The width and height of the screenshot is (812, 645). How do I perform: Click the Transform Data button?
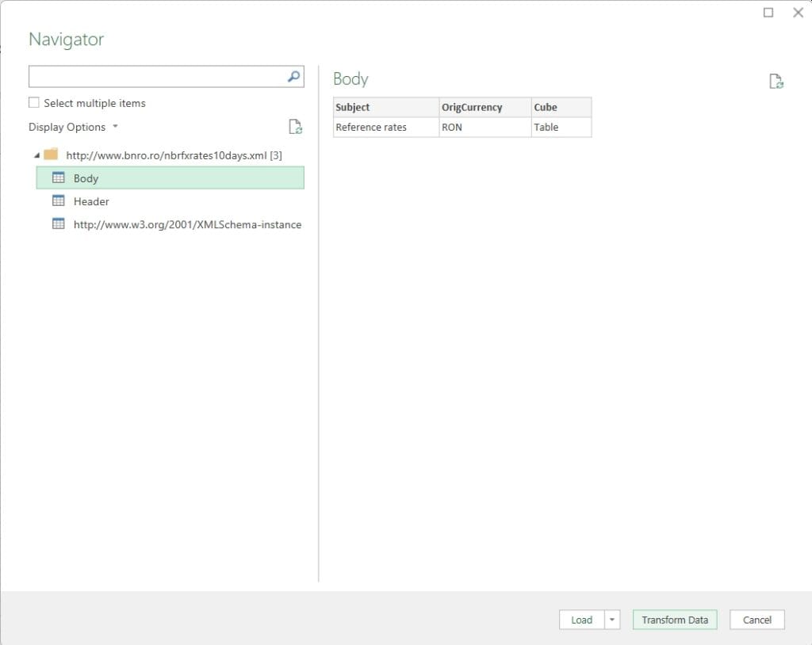click(x=675, y=620)
